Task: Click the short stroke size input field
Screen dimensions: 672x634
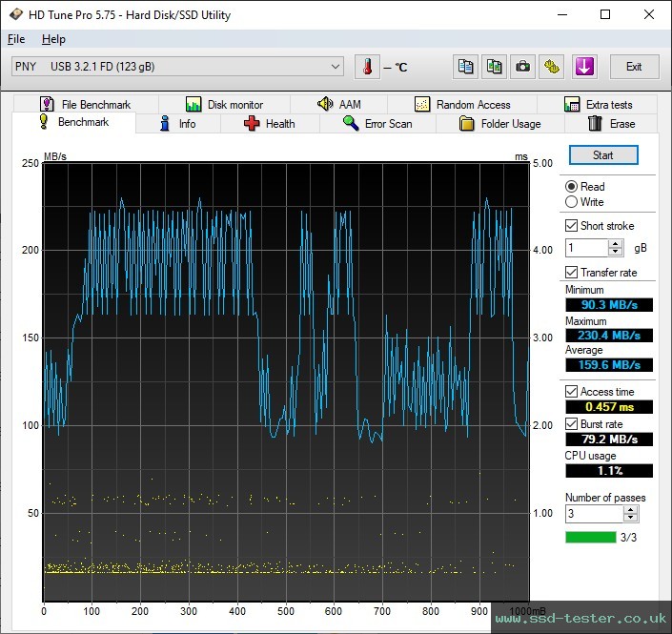Action: (x=587, y=248)
